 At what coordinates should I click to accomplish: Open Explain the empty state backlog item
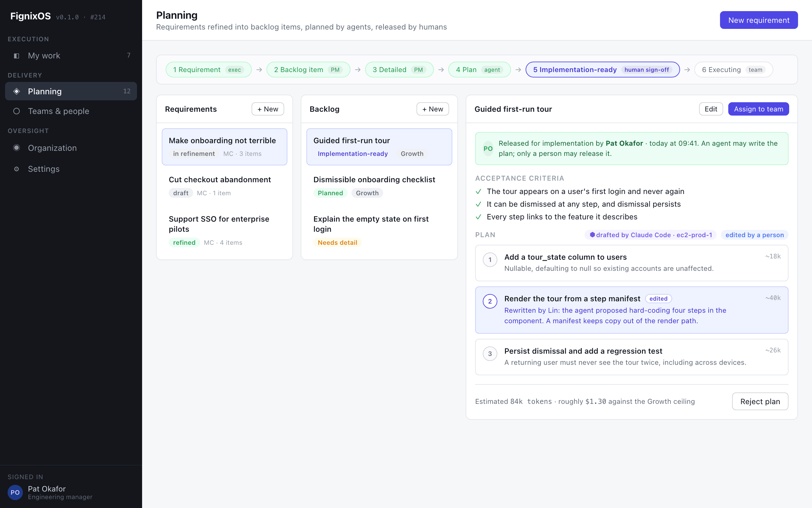pos(379,231)
